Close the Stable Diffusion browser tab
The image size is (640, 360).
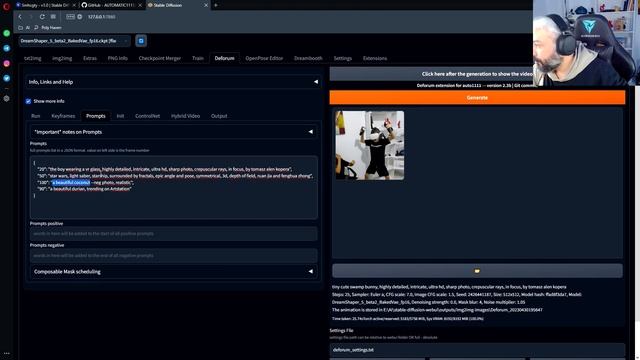(x=206, y=5)
